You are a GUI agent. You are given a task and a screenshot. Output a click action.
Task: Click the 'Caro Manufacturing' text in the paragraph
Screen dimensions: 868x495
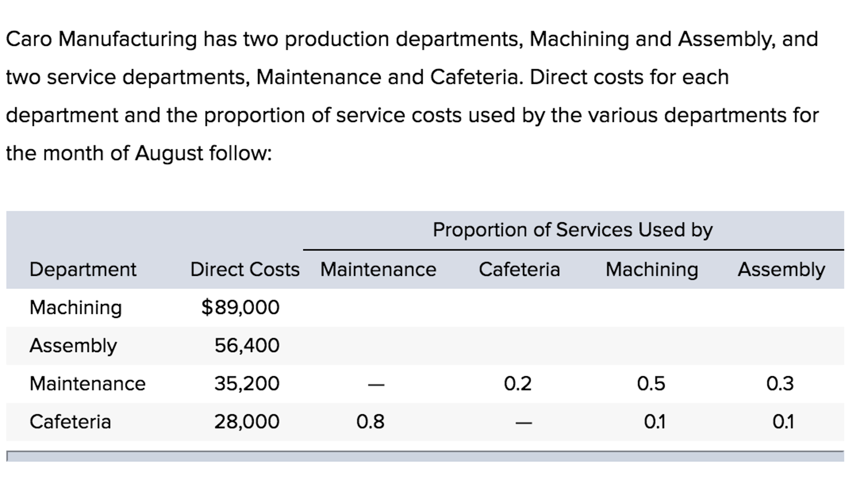tap(101, 39)
